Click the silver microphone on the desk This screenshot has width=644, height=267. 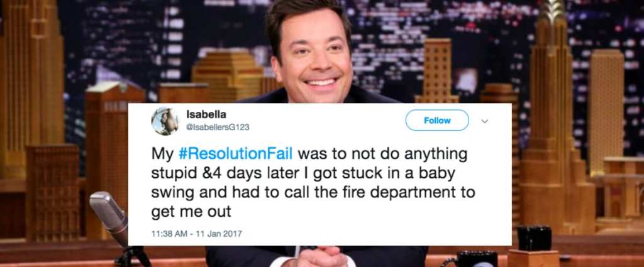pyautogui.click(x=110, y=217)
